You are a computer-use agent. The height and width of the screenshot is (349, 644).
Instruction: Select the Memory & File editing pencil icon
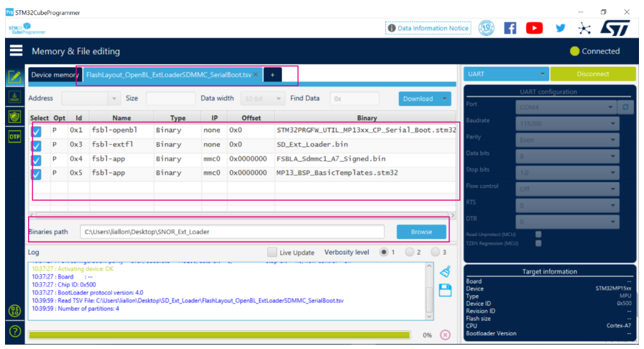tap(15, 77)
